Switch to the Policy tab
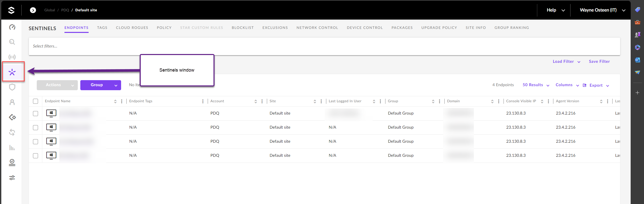 click(164, 28)
